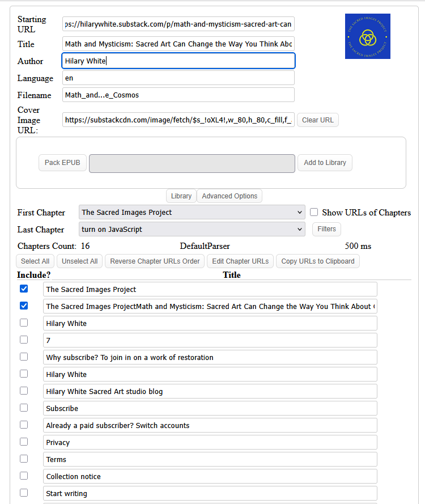Click the Sacred Images Project cover thumbnail
Screen dimensions: 425x504
tap(367, 36)
